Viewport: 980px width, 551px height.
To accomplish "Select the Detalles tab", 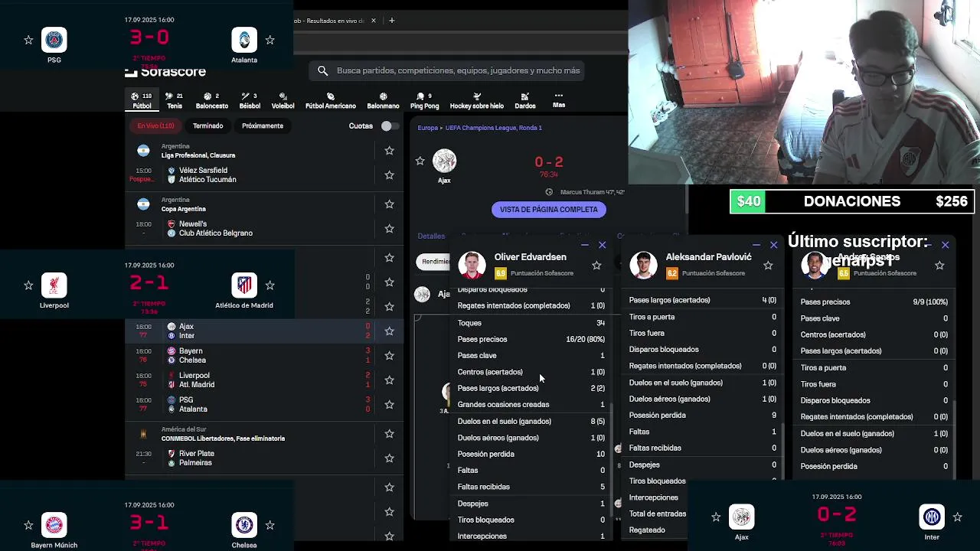I will tap(431, 236).
